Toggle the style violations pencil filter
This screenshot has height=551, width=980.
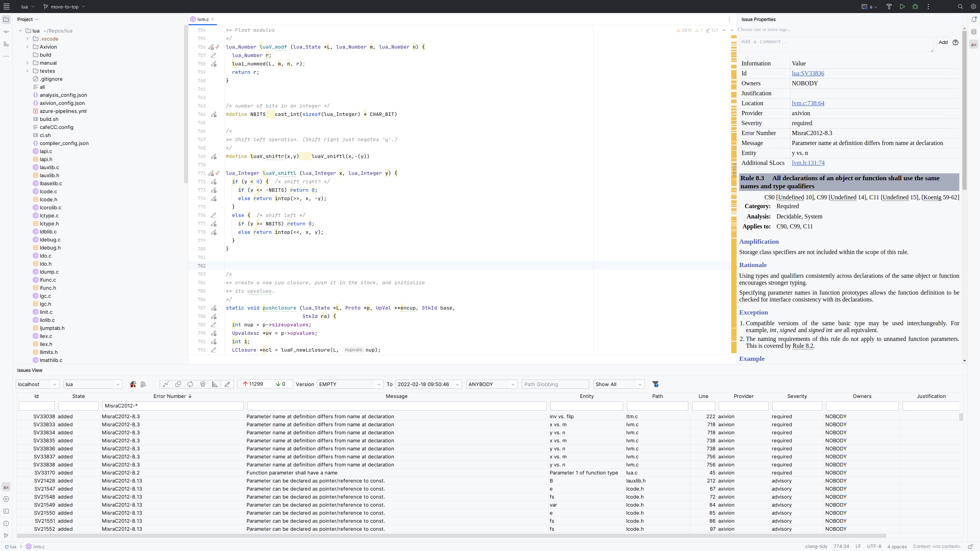[227, 384]
